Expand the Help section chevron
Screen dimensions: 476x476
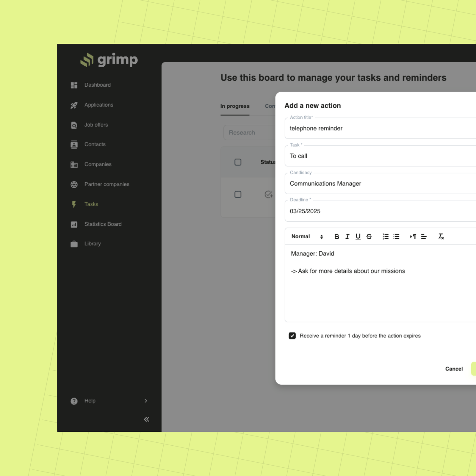[x=146, y=401]
